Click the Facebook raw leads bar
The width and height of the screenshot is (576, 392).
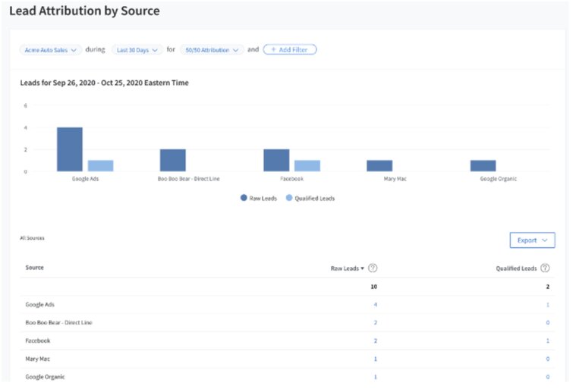[x=276, y=161]
